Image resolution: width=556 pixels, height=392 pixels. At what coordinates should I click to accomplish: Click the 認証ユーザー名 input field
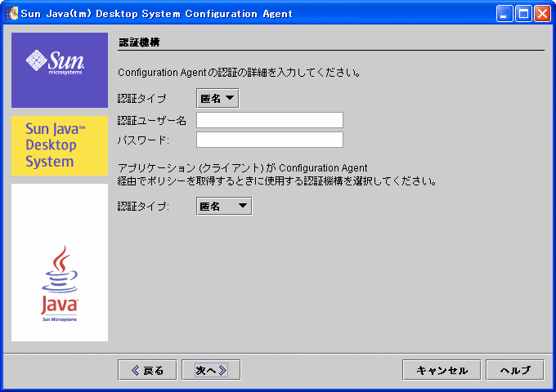click(x=270, y=120)
